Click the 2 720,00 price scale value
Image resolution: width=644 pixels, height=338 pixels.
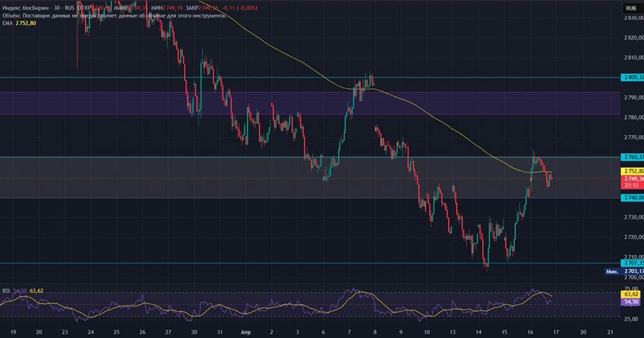pos(633,237)
